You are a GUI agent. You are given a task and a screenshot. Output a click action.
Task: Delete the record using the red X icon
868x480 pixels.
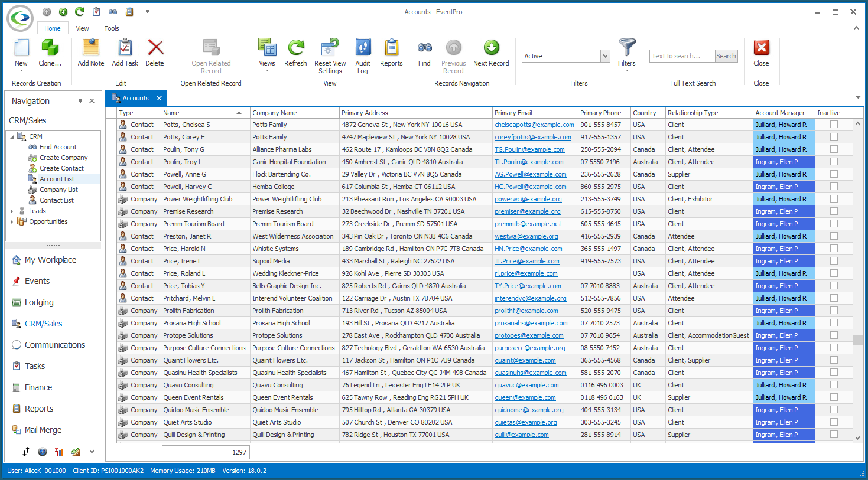pyautogui.click(x=155, y=48)
